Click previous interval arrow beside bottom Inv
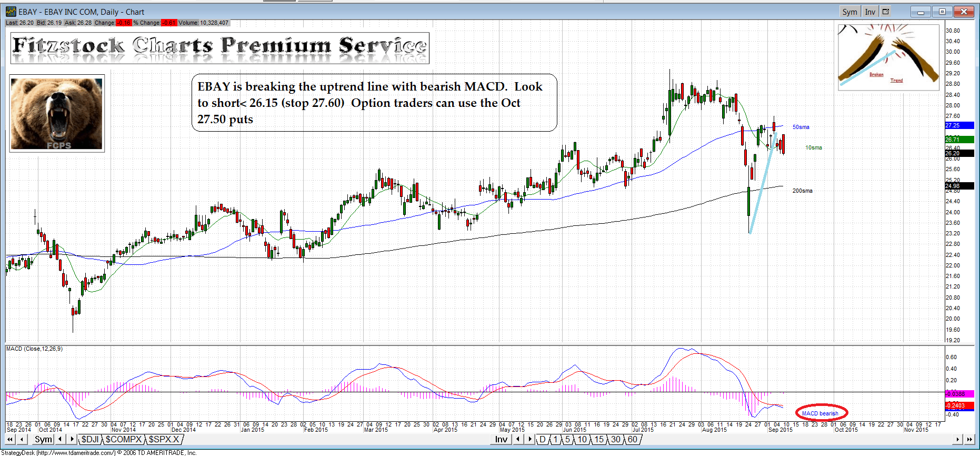 pyautogui.click(x=517, y=439)
